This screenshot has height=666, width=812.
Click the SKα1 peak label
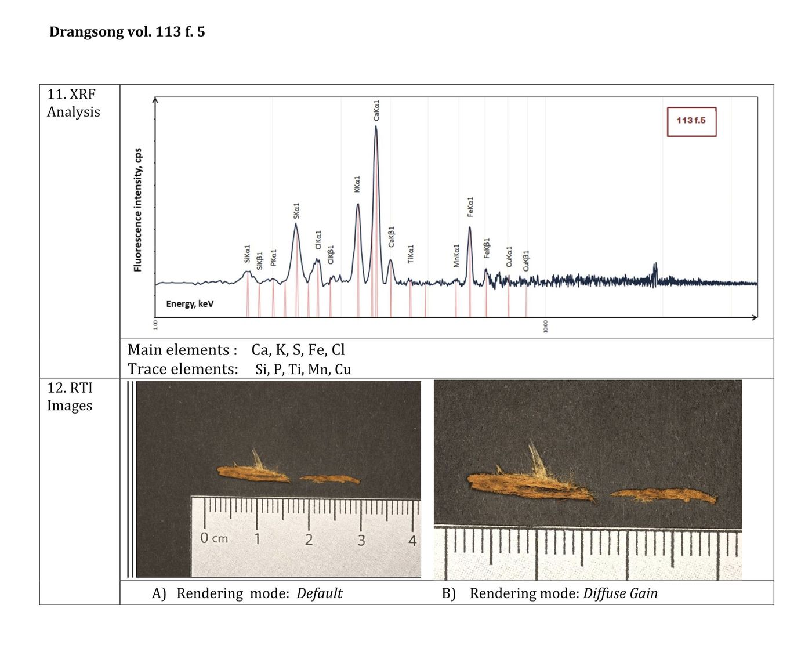(x=296, y=211)
